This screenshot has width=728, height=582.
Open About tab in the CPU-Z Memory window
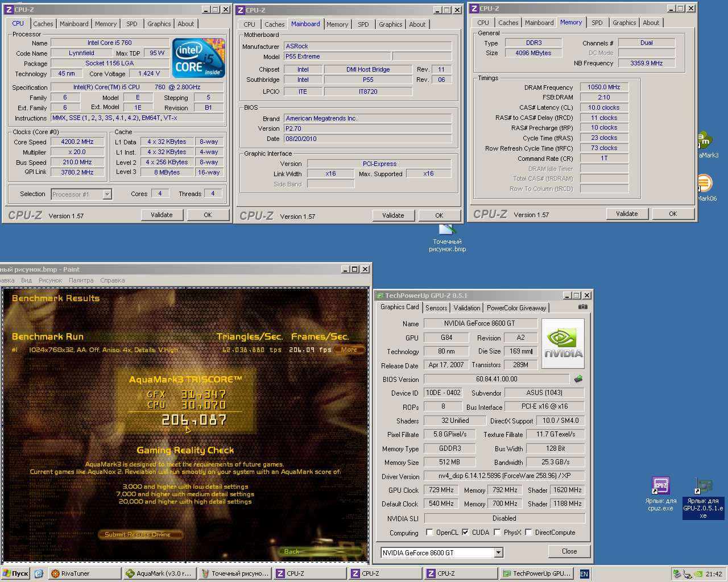pyautogui.click(x=651, y=23)
